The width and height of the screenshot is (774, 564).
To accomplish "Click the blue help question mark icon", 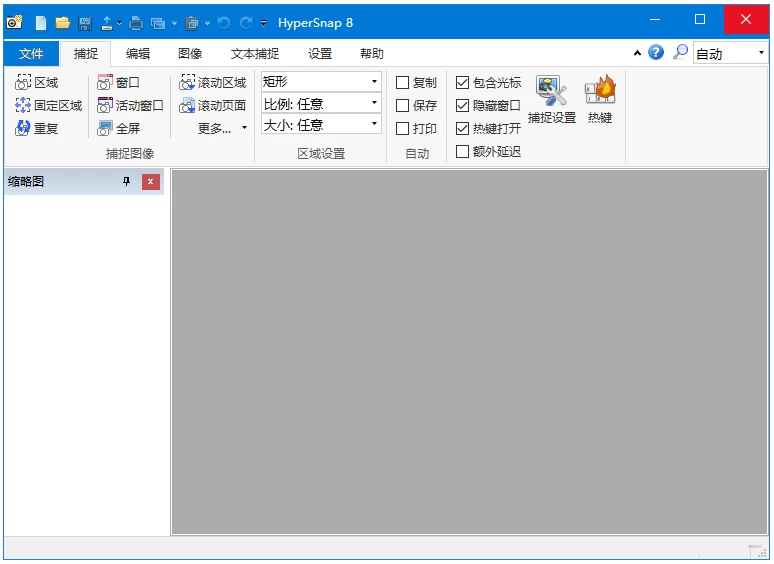I will click(x=656, y=53).
